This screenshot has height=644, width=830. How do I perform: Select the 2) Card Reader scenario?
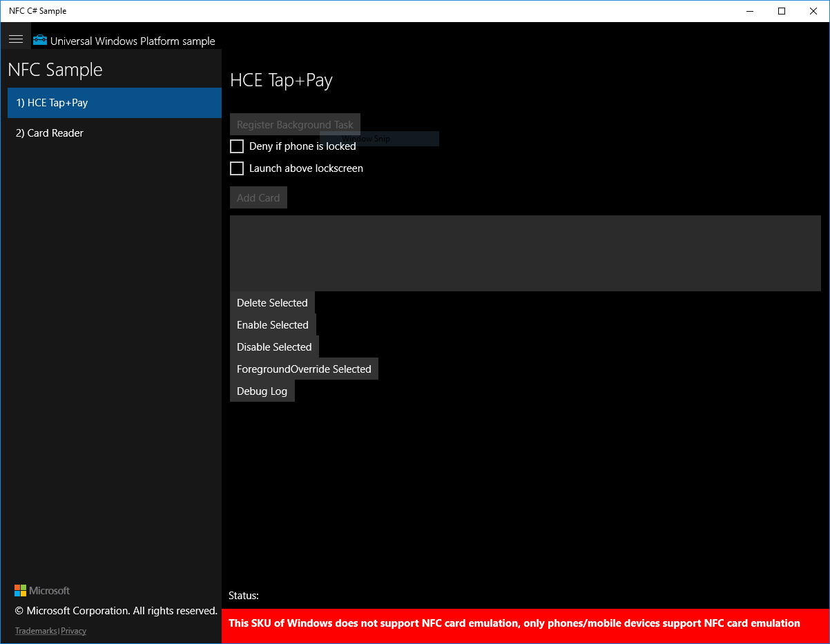[x=49, y=133]
